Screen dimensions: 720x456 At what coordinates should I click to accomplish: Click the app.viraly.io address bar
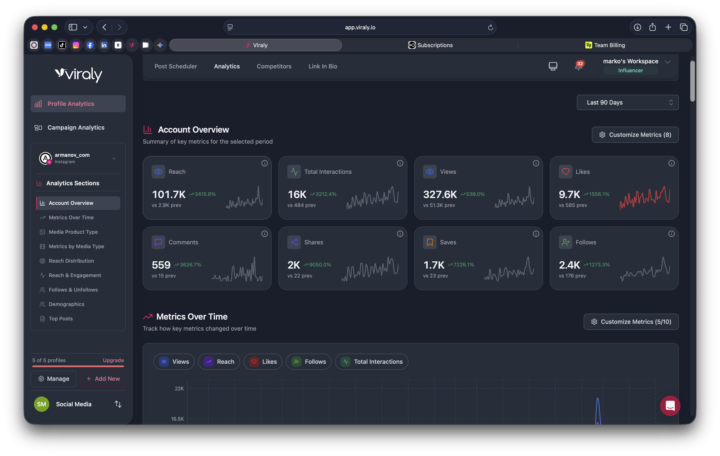pyautogui.click(x=360, y=28)
